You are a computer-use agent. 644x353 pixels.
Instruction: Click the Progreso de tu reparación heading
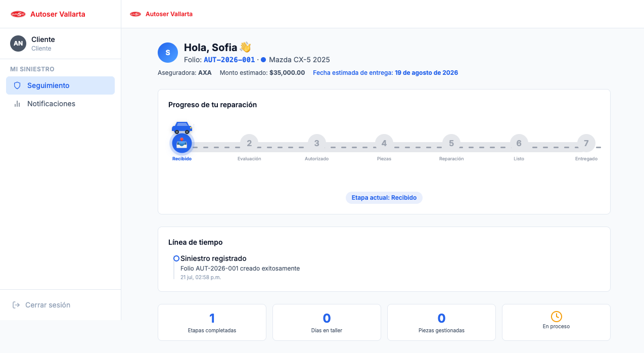coord(212,105)
